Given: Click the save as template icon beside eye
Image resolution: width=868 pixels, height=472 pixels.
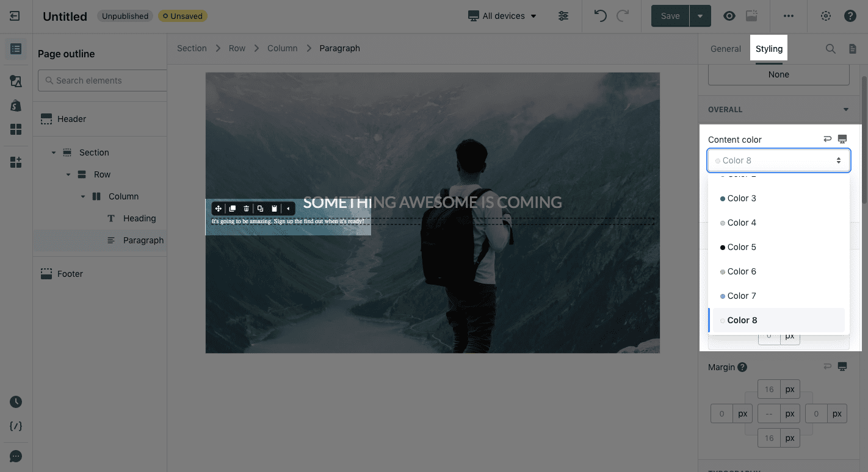Looking at the screenshot, I should click(752, 16).
